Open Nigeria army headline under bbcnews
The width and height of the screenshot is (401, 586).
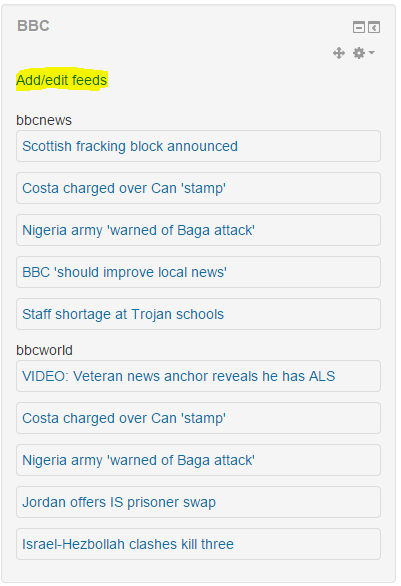pos(138,230)
